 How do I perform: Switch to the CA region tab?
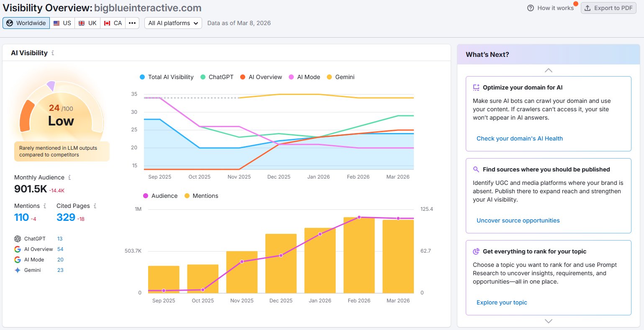(x=113, y=23)
